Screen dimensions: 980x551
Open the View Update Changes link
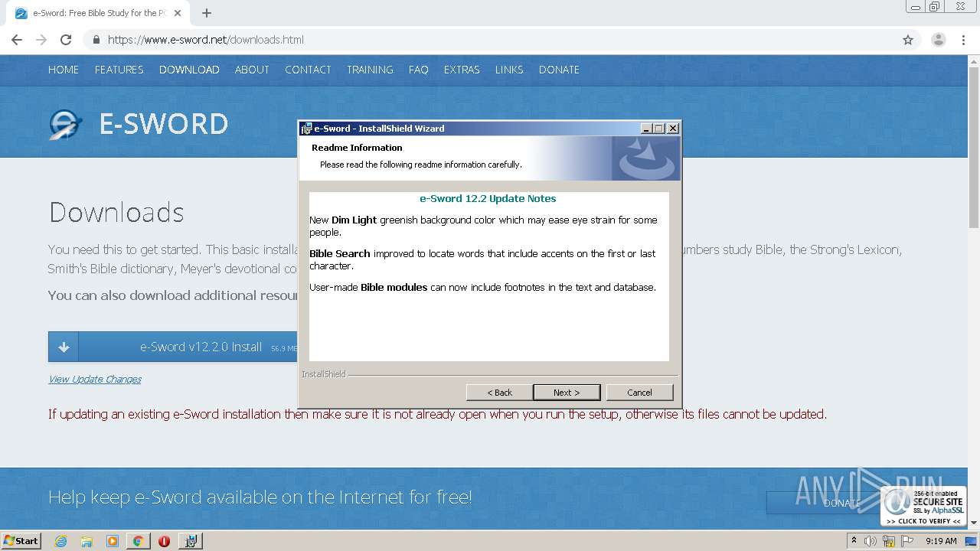(x=95, y=379)
